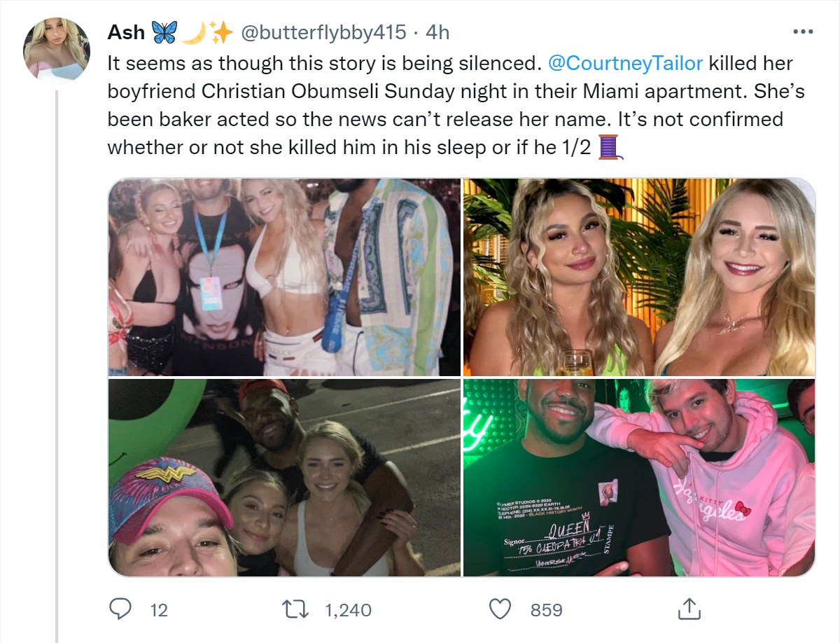840x643 pixels.
Task: Open the @butterflybby415 handle link
Action: (x=323, y=32)
